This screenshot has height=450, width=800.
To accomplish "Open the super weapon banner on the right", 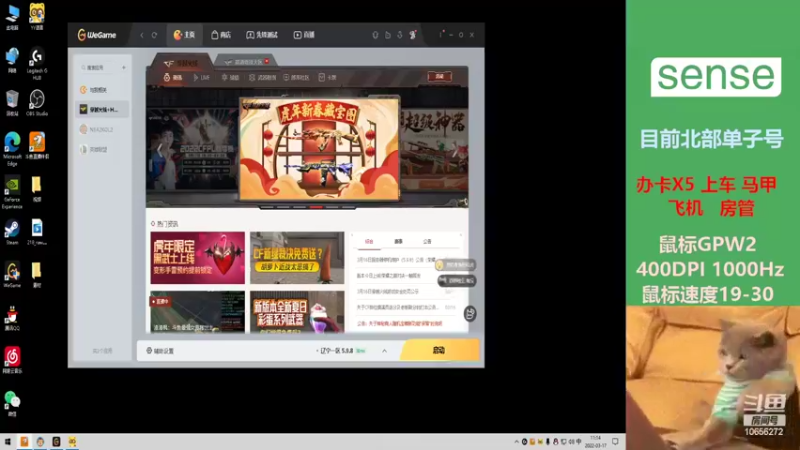I will coord(434,149).
